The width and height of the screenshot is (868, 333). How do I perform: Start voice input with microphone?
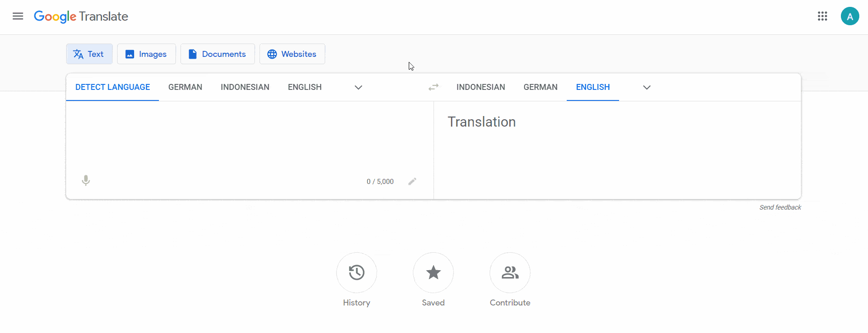[x=86, y=181]
